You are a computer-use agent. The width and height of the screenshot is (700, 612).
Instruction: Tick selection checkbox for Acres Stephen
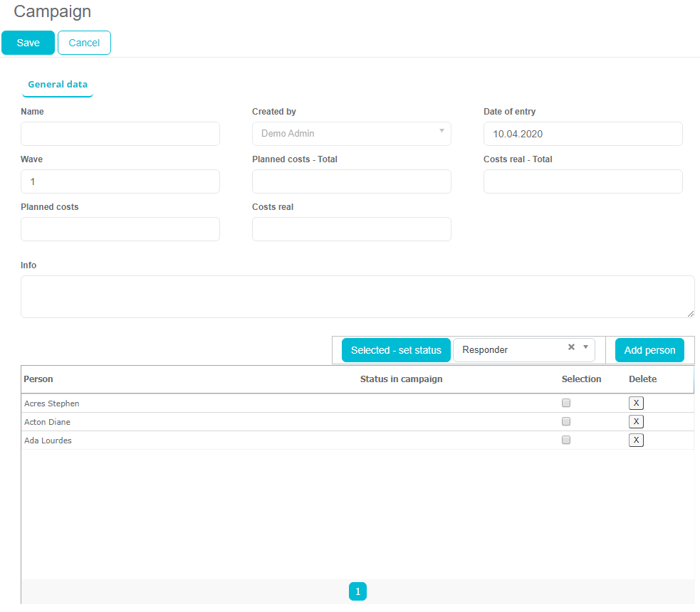coord(566,403)
